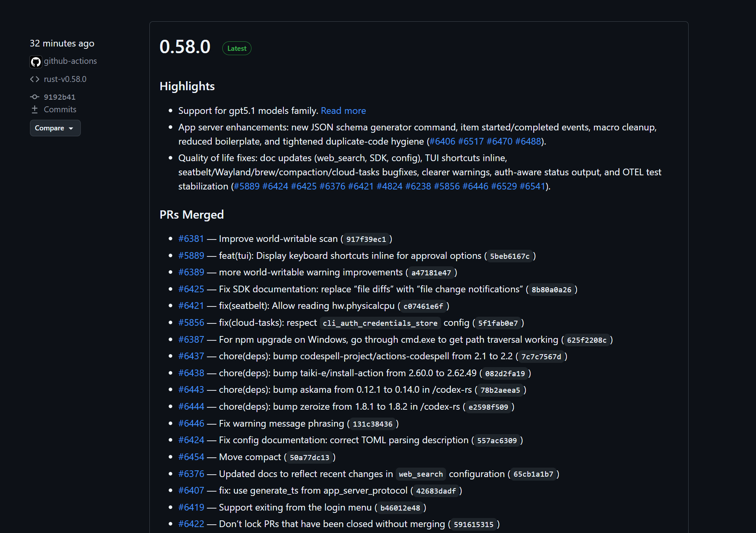Open pull request #6406 link
Image resolution: width=756 pixels, height=533 pixels.
coord(442,141)
